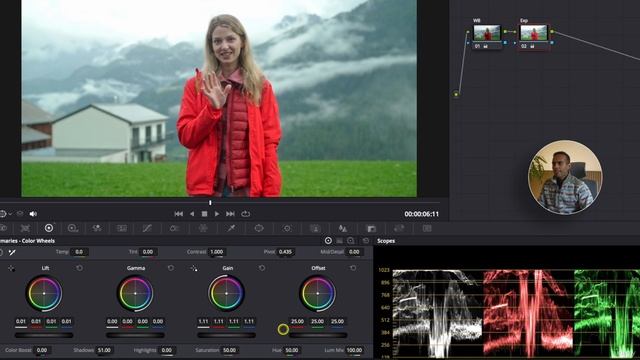This screenshot has height=360, width=640.
Task: Open the Qualifier eyedropper palette
Action: coord(231,228)
